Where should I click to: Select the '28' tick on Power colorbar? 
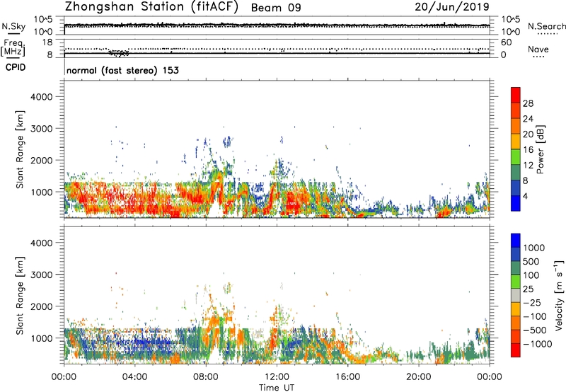(x=528, y=103)
